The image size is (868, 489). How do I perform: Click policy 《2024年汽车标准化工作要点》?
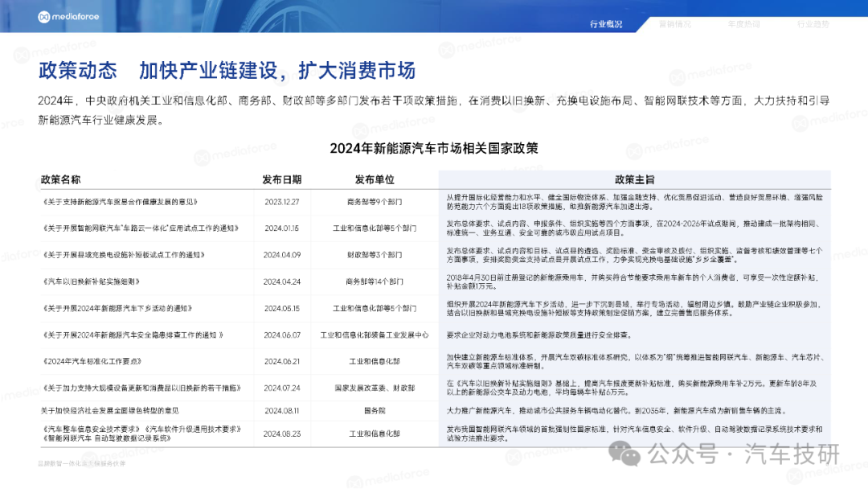pos(92,361)
